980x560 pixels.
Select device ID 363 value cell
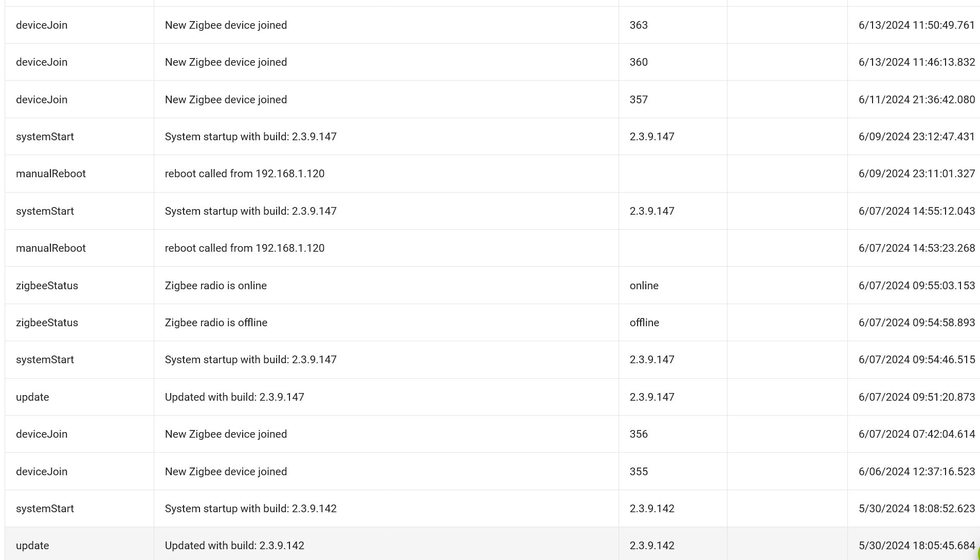coord(639,25)
